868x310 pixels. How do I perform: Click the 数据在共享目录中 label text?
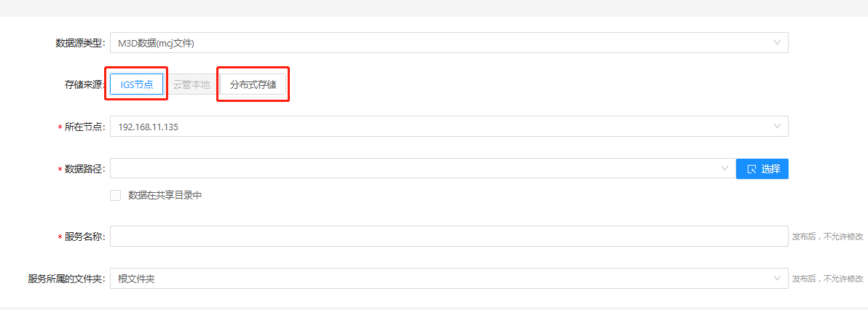tap(165, 196)
